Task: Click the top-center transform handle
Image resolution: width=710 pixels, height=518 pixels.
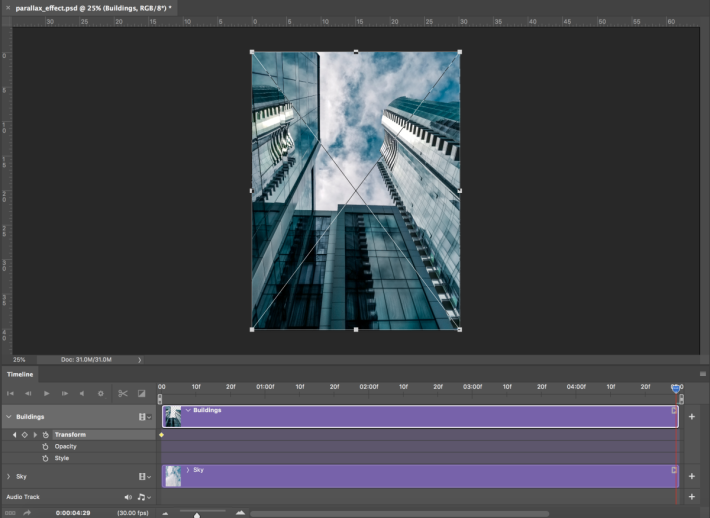Action: pos(356,52)
